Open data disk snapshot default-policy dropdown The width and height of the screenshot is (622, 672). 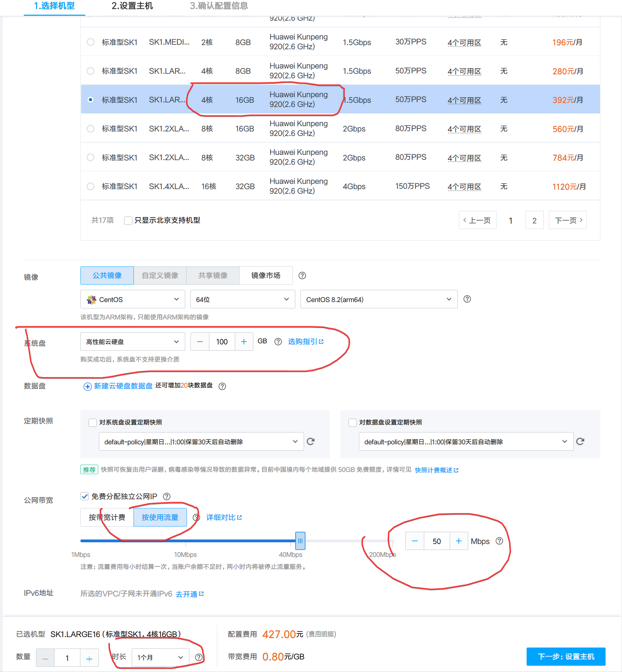click(x=466, y=442)
